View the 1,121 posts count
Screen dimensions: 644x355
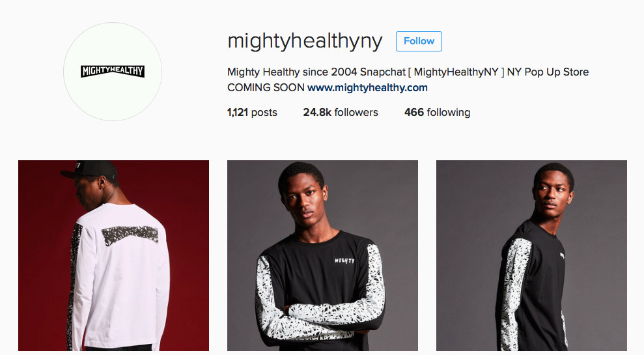pos(252,112)
